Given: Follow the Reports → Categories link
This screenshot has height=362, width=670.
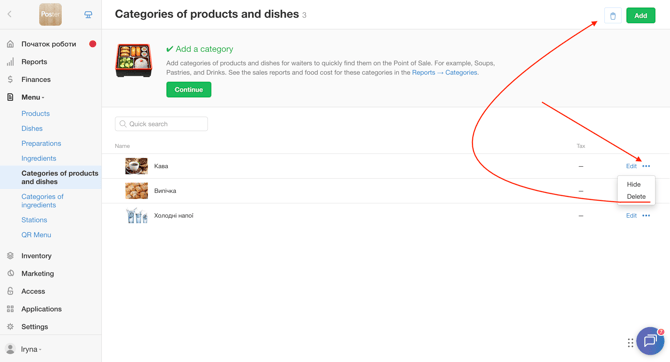Looking at the screenshot, I should click(445, 73).
